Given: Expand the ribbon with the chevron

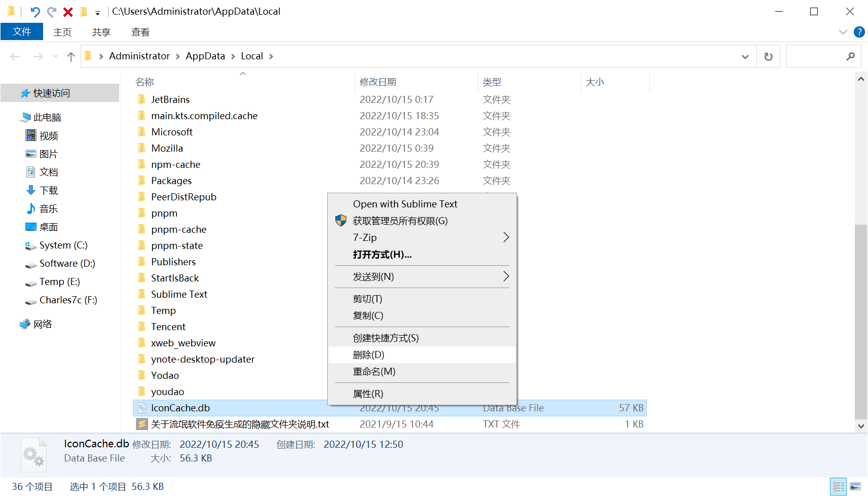Looking at the screenshot, I should coord(843,32).
